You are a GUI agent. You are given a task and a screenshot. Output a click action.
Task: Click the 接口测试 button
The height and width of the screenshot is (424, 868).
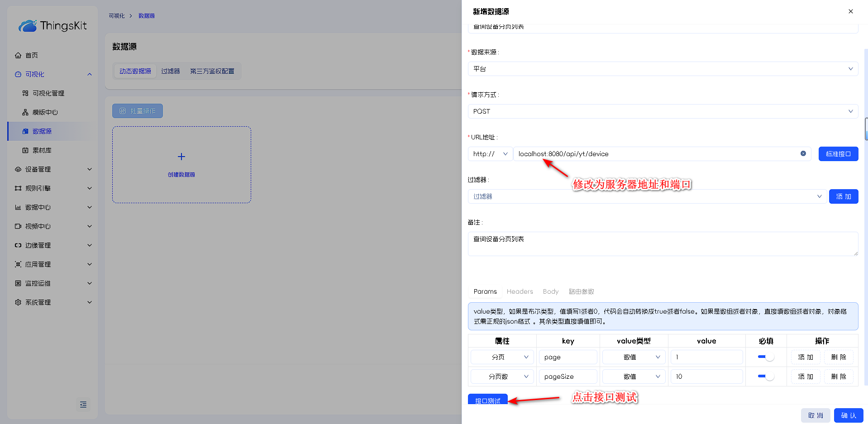click(x=487, y=400)
